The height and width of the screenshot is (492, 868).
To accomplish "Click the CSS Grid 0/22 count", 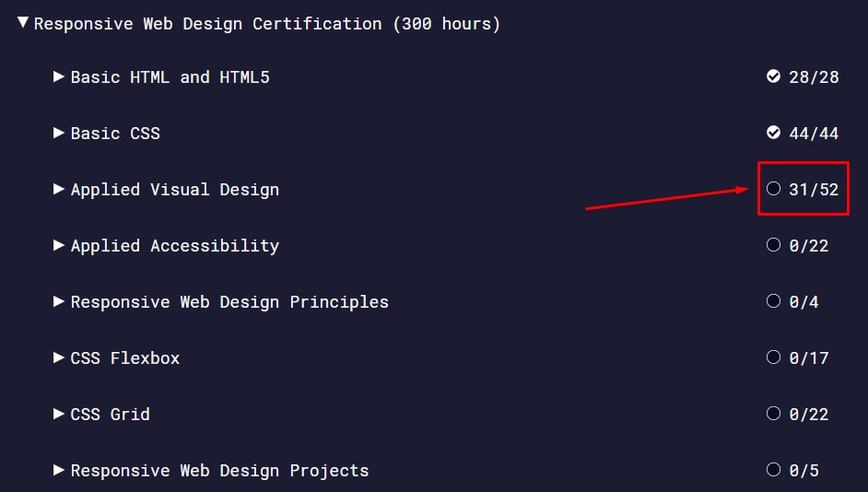I will click(x=809, y=415).
